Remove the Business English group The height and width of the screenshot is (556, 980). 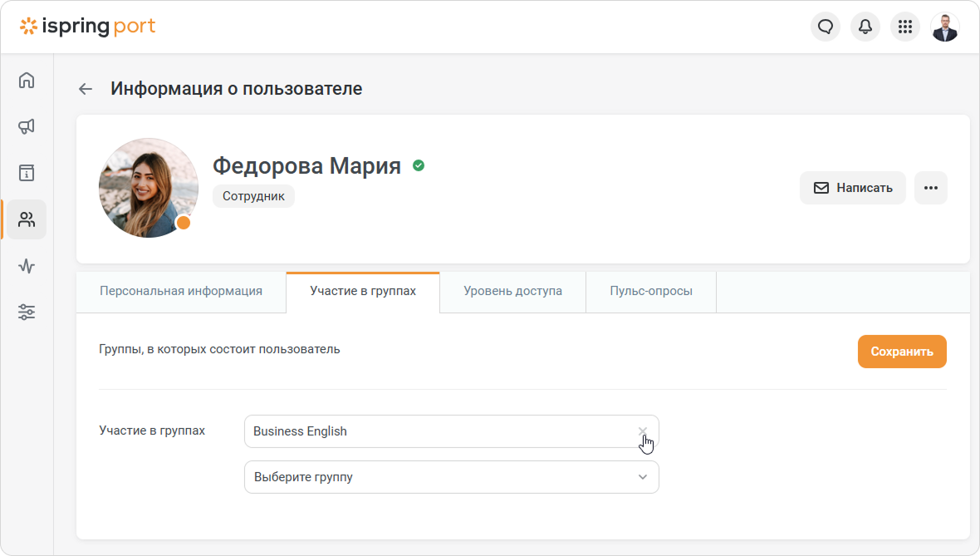click(x=643, y=431)
